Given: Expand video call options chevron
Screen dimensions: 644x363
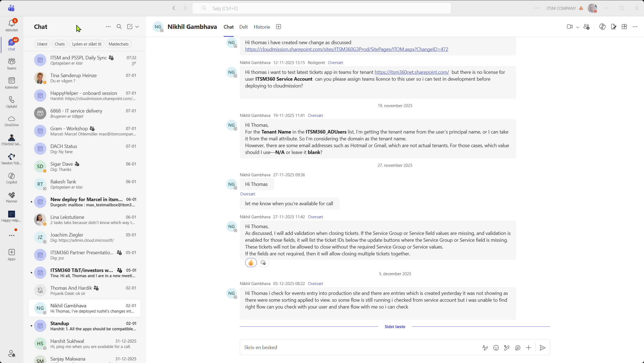Looking at the screenshot, I should (x=578, y=27).
